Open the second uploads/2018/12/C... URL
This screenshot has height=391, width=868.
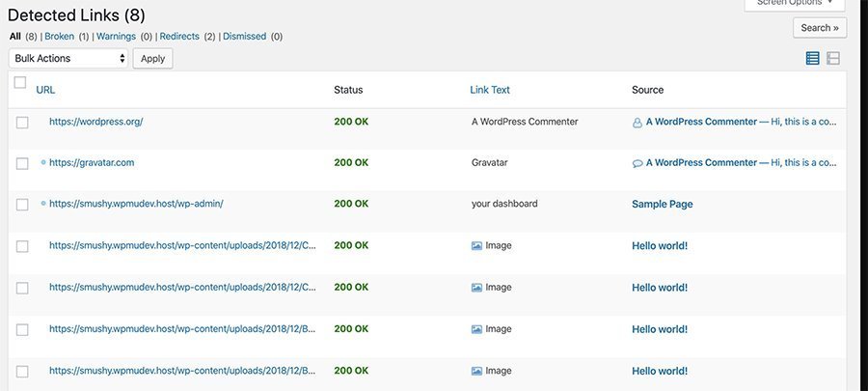182,287
